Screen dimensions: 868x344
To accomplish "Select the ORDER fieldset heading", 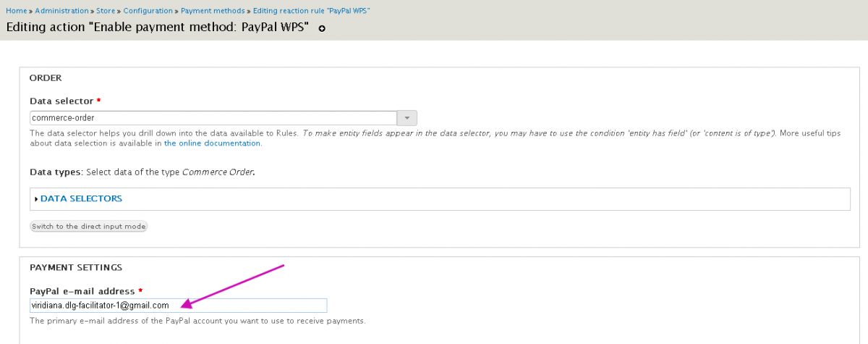I will (x=46, y=77).
